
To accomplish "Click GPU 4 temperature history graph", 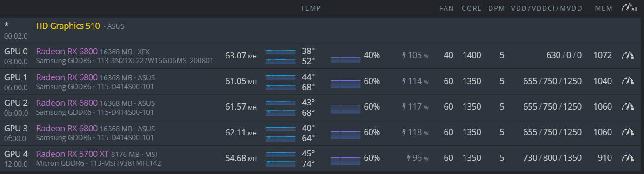I will point(280,158).
